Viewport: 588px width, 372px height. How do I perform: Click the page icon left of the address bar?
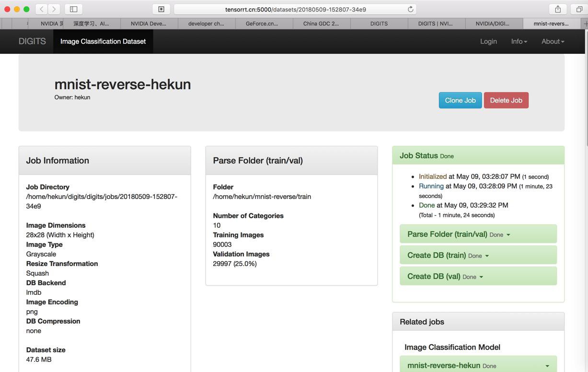point(161,9)
